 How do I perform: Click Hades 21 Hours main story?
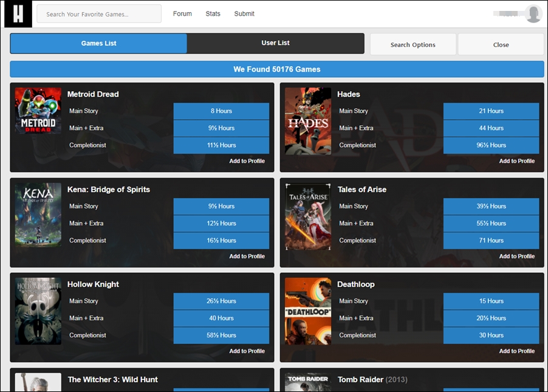[491, 111]
